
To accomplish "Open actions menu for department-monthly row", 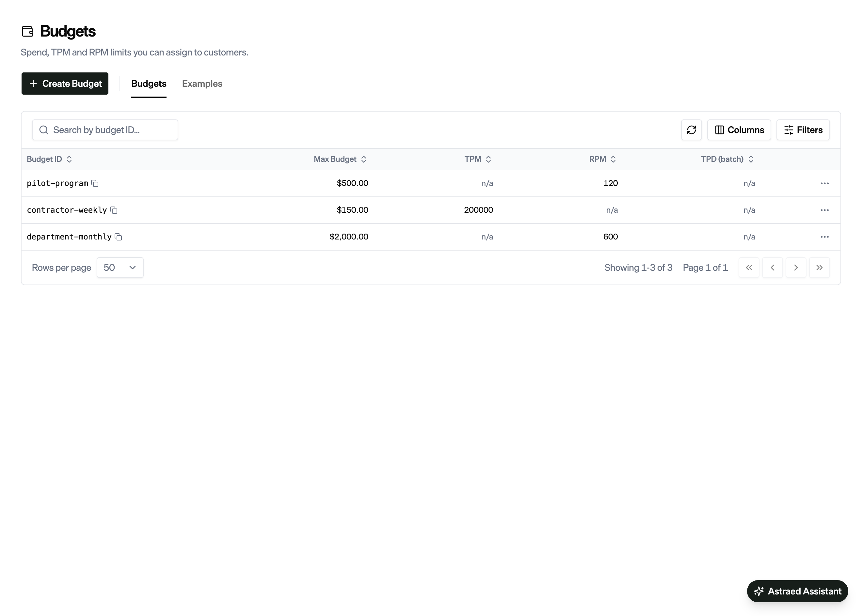I will (824, 237).
